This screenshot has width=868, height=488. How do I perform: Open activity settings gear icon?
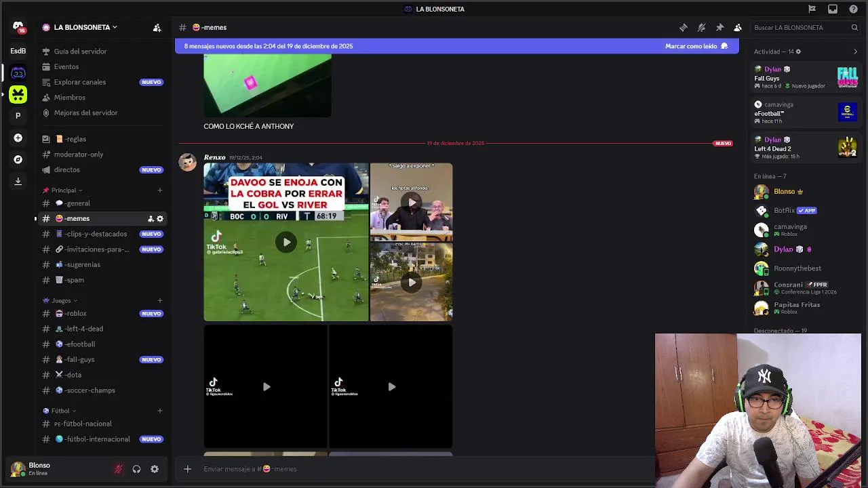pyautogui.click(x=798, y=52)
